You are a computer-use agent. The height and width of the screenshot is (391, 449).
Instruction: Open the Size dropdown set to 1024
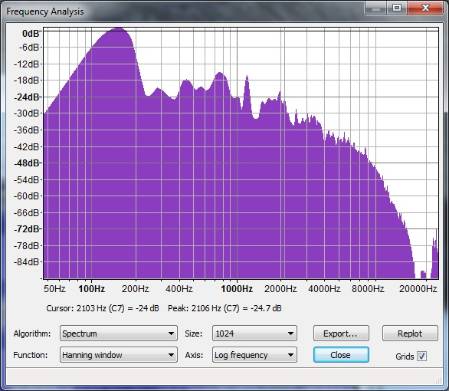[254, 333]
